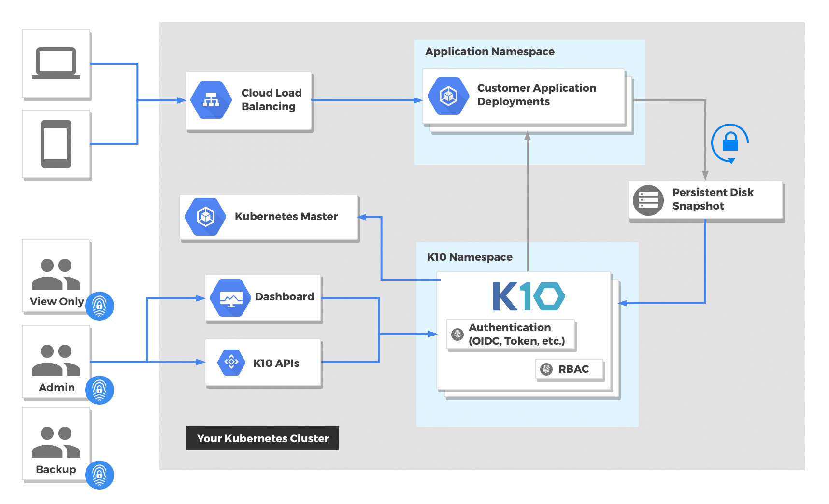Click the RBAC label
Image resolution: width=829 pixels, height=504 pixels.
573,369
